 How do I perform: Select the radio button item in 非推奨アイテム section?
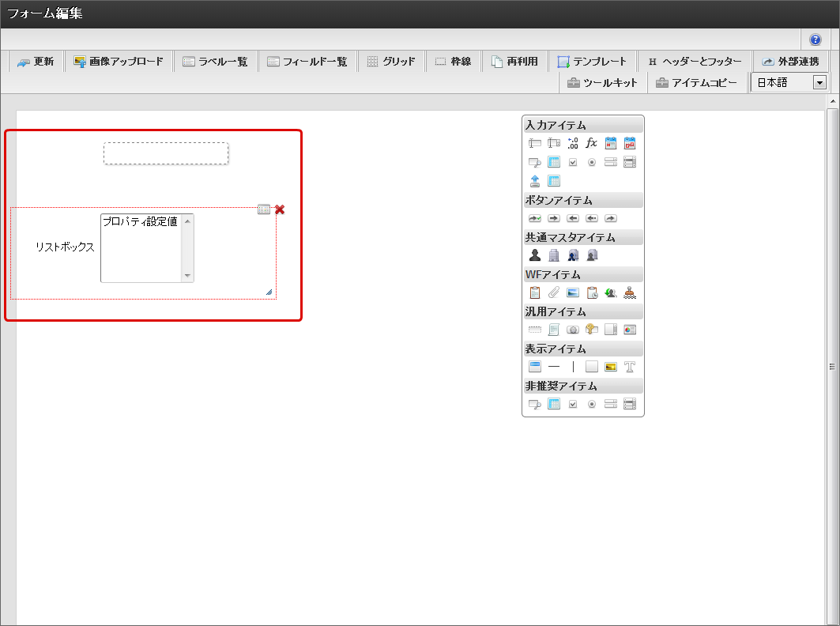(x=591, y=404)
